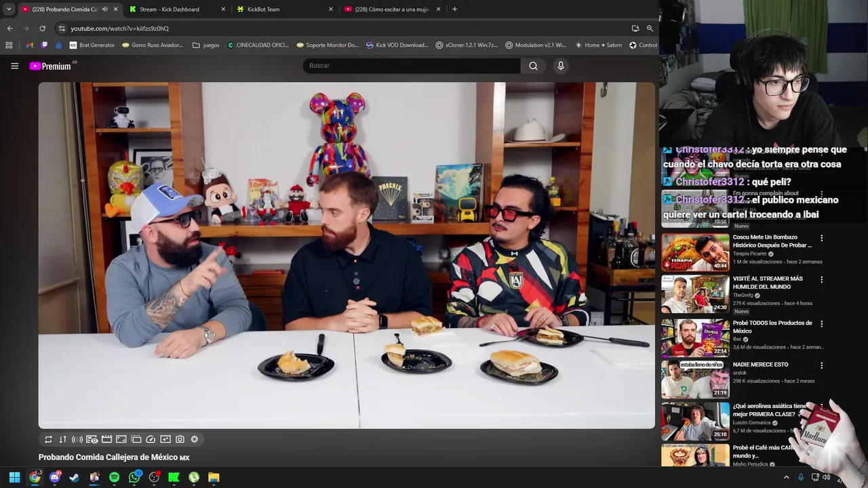Image resolution: width=868 pixels, height=488 pixels.
Task: Reload the current page
Action: (x=42, y=28)
